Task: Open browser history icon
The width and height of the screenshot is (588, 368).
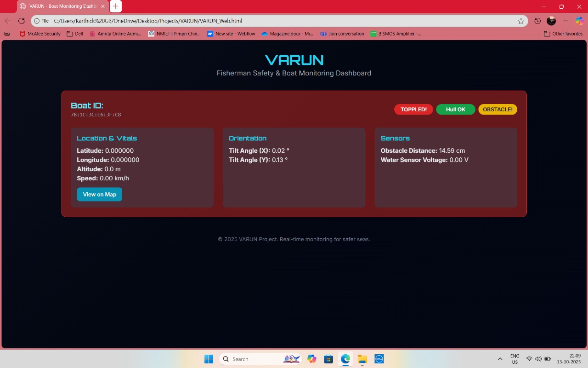Action: [x=537, y=21]
